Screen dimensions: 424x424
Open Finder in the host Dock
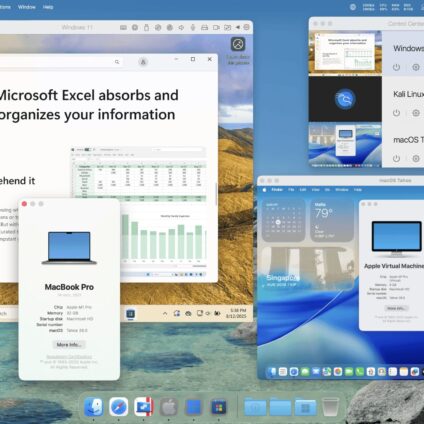(94, 407)
